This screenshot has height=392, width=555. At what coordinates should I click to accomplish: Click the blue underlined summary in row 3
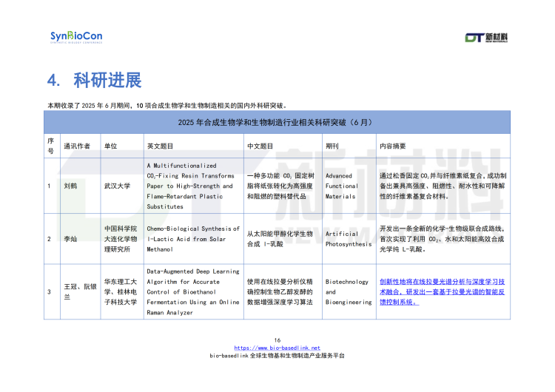coord(443,291)
